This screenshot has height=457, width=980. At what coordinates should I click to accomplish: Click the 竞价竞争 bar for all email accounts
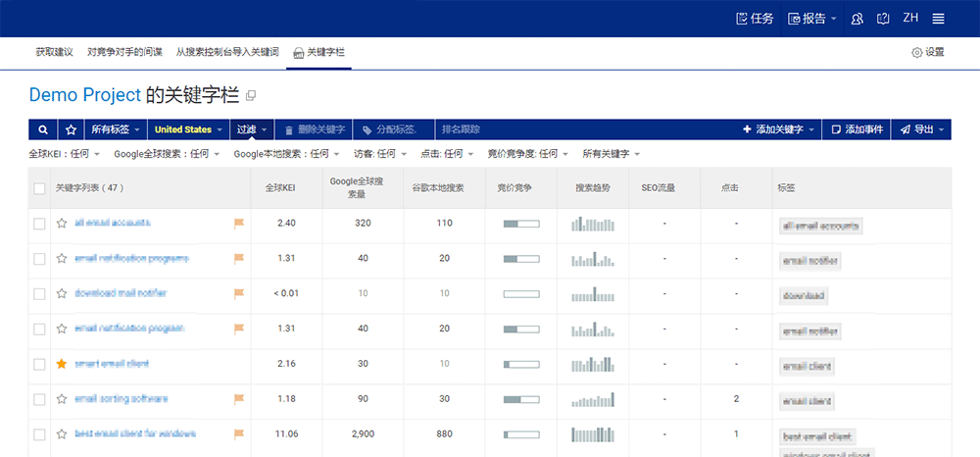521,224
